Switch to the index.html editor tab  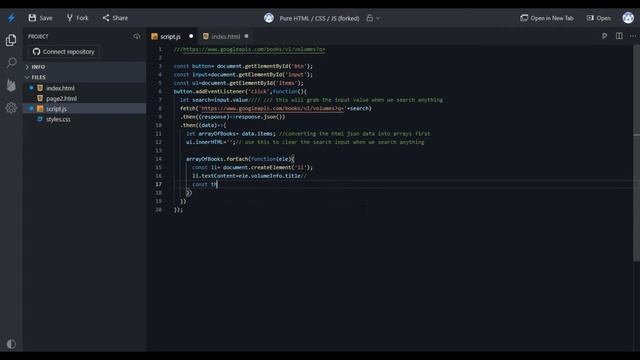225,37
